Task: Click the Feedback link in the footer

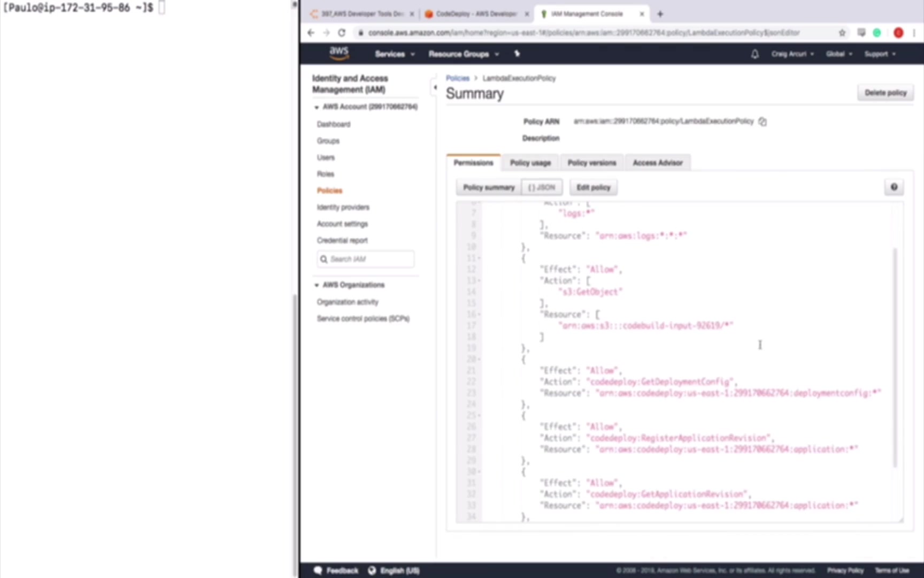Action: tap(342, 571)
